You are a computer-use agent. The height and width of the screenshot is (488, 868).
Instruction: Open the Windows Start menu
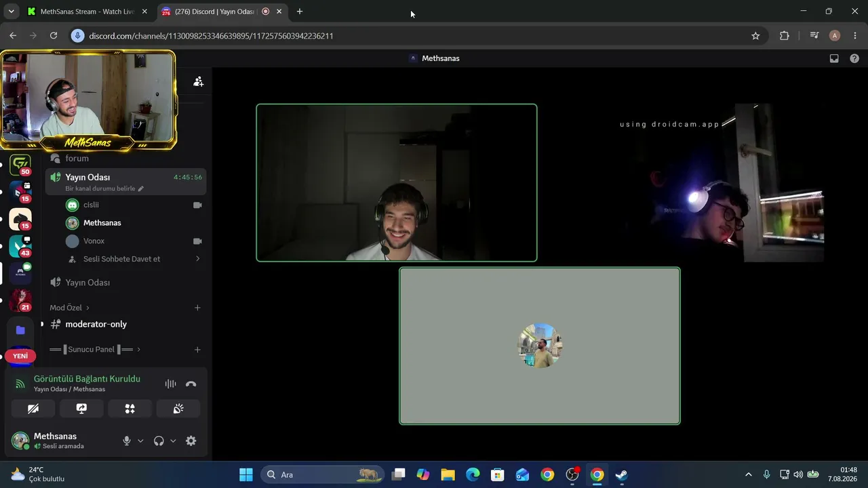(246, 474)
